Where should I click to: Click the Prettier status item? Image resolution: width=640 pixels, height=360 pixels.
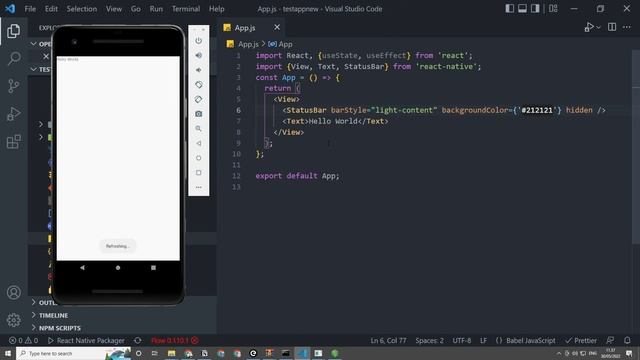point(581,340)
